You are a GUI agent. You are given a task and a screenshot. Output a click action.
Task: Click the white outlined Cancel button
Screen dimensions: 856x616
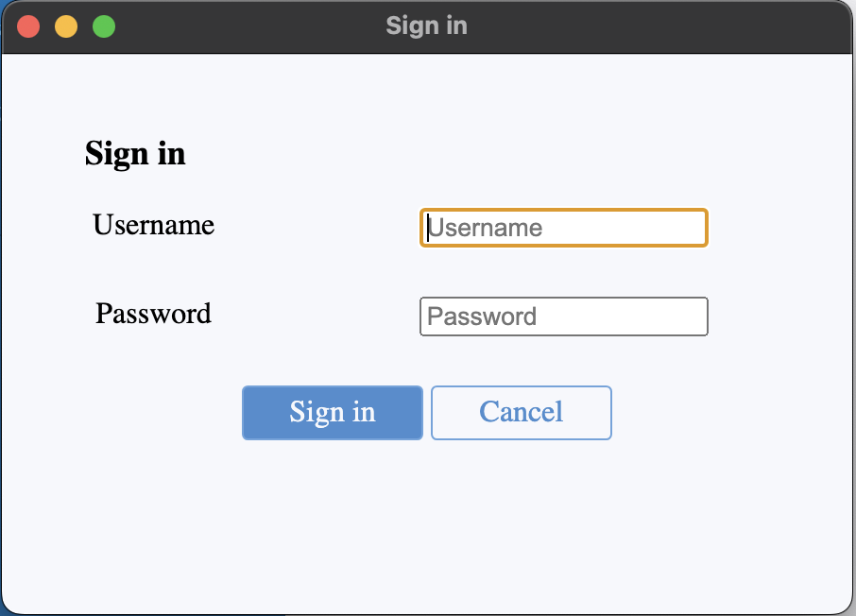point(521,413)
